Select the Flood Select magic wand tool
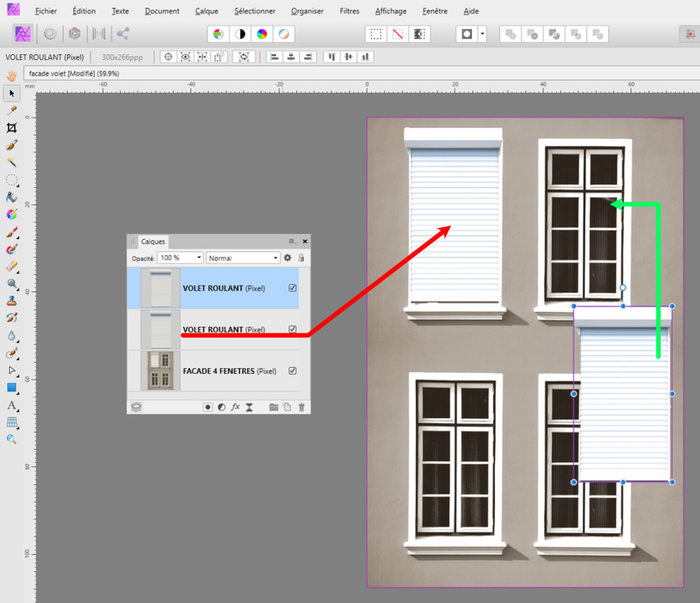 tap(11, 162)
